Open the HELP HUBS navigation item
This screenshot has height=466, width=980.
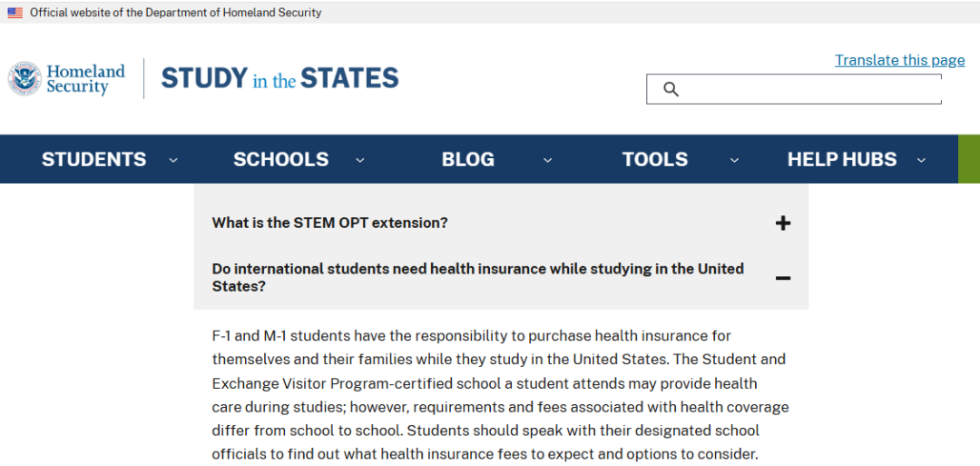(841, 160)
